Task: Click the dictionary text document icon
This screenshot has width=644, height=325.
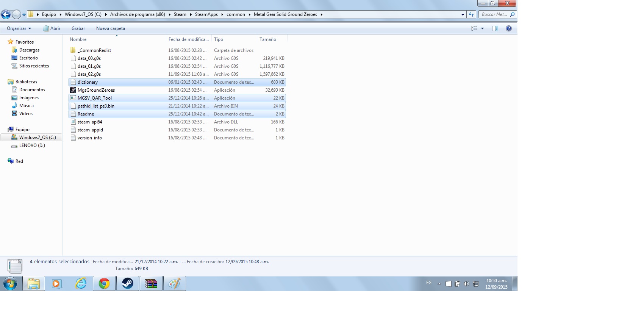Action: click(x=73, y=82)
